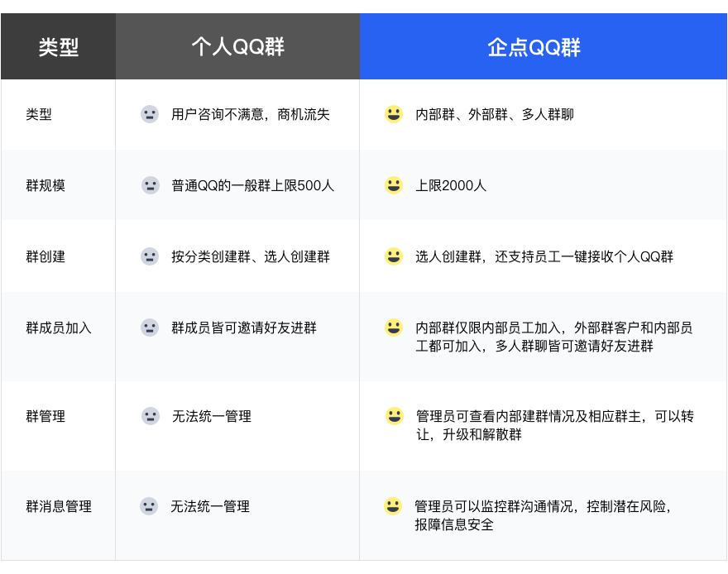This screenshot has width=728, height=574.
Task: Click the yellow smiley beside 内部群、外部群、多人群聊
Action: click(394, 114)
